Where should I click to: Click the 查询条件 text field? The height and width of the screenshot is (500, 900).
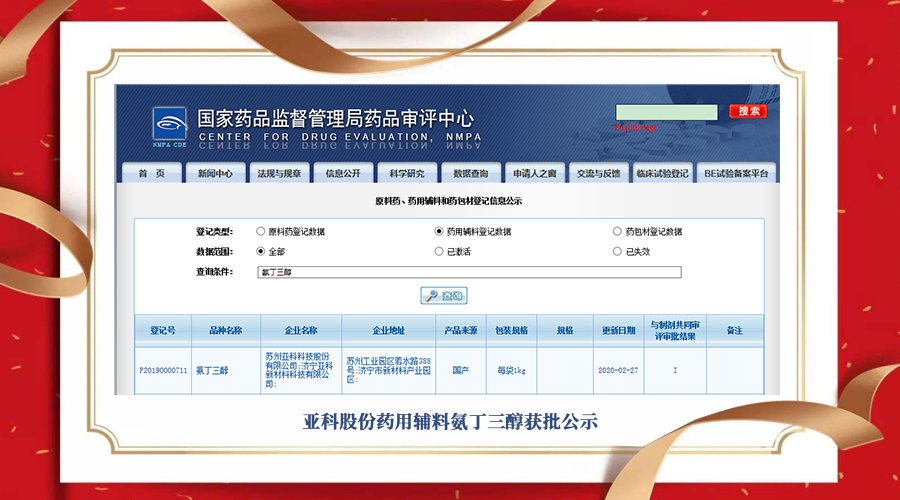(469, 272)
